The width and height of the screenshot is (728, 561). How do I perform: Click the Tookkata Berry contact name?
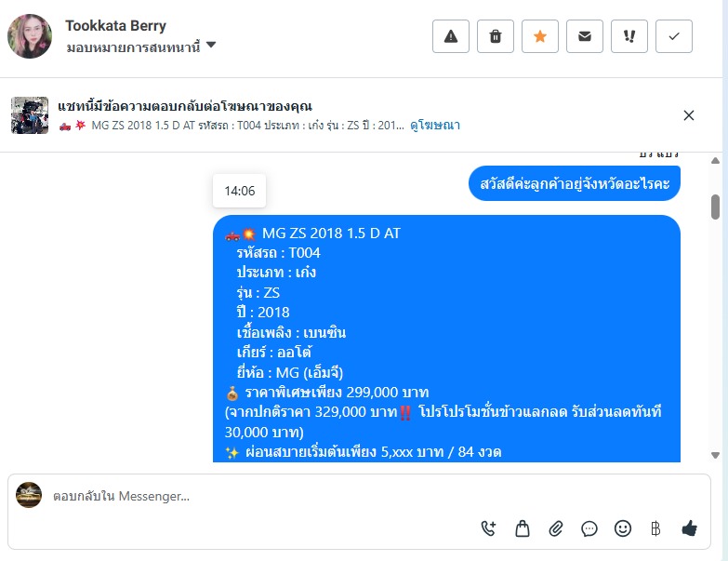[115, 25]
